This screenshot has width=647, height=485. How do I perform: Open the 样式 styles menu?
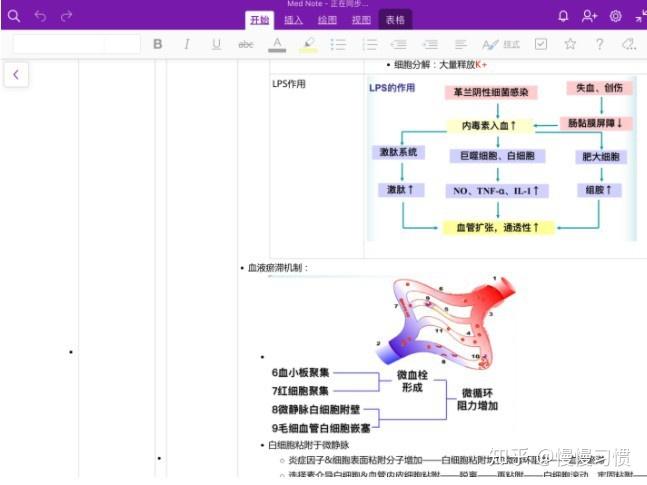click(501, 44)
